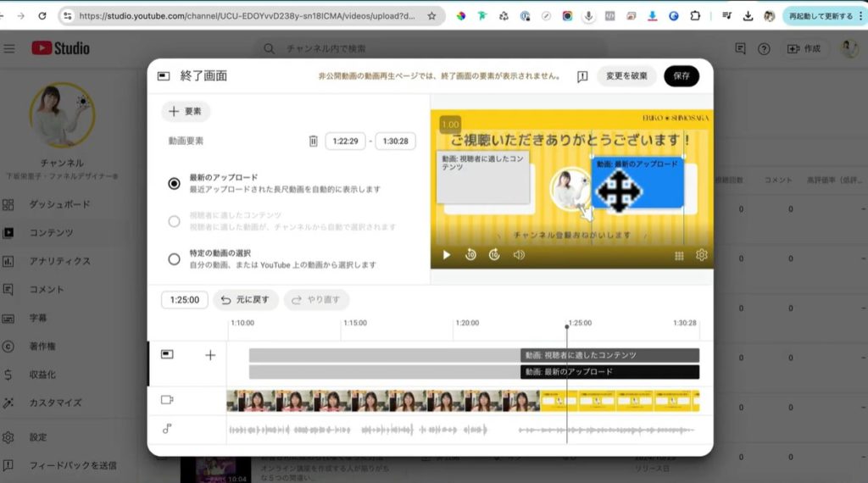Image resolution: width=868 pixels, height=483 pixels.
Task: Click the 保存 save button
Action: 681,76
